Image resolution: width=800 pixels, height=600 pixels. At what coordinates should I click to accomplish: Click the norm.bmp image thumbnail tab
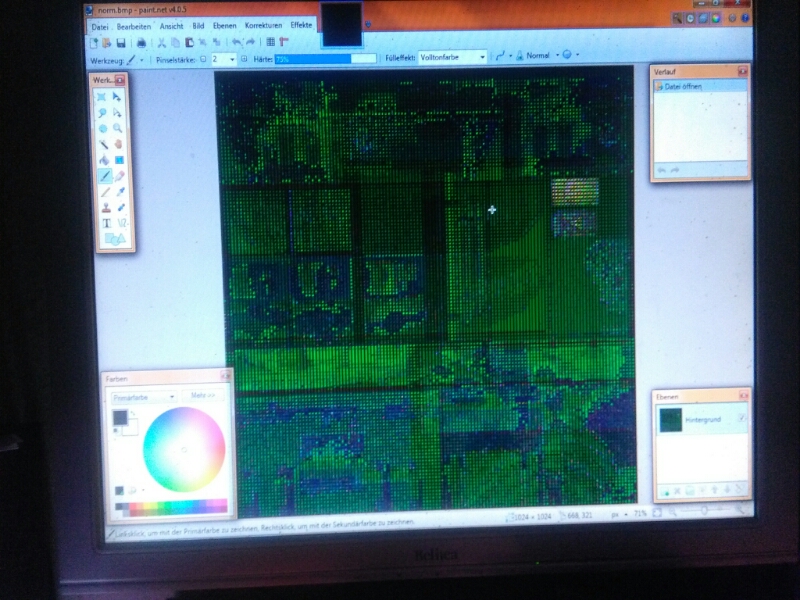coord(341,24)
